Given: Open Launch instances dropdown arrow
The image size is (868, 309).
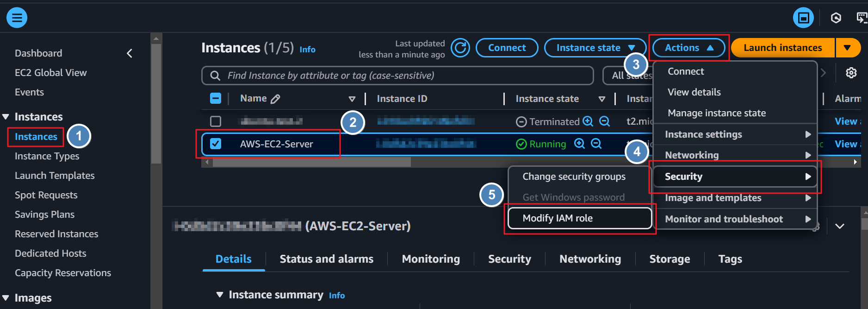Looking at the screenshot, I should coord(847,48).
